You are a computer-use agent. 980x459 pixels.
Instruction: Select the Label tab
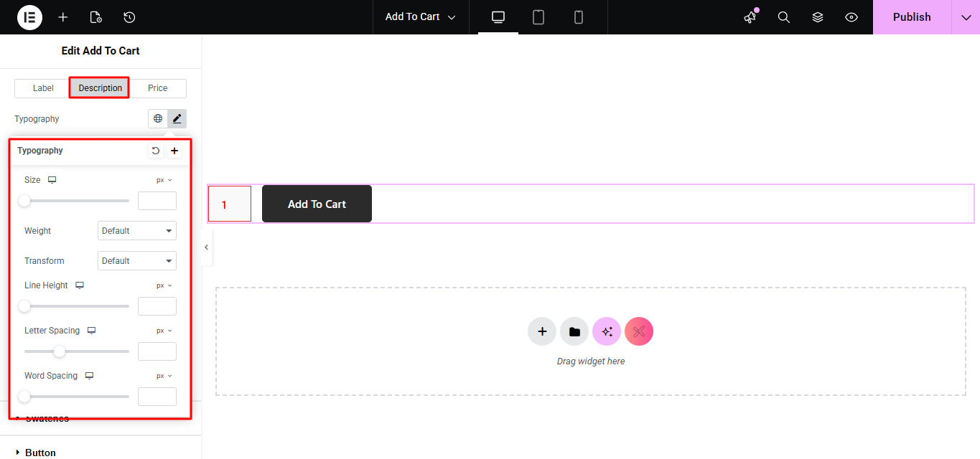43,88
